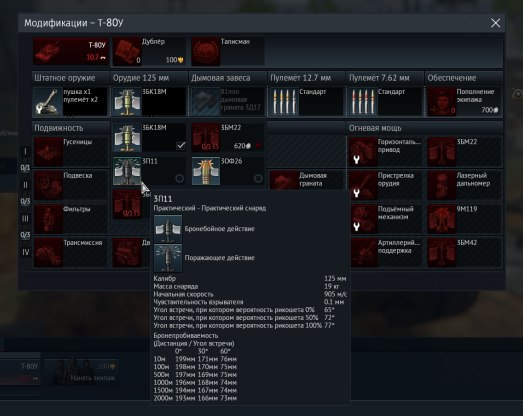Open the Подвеска modification
Viewport: 523px width, 416px height.
tap(70, 185)
